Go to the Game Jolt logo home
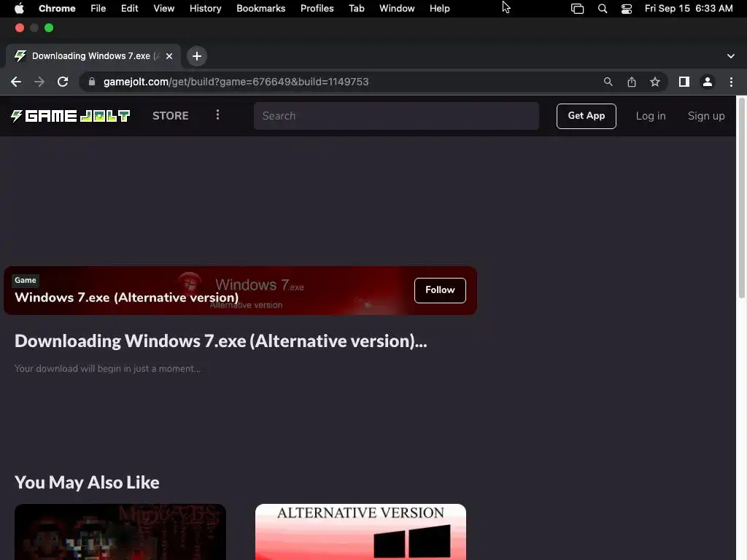The height and width of the screenshot is (560, 747). (70, 116)
